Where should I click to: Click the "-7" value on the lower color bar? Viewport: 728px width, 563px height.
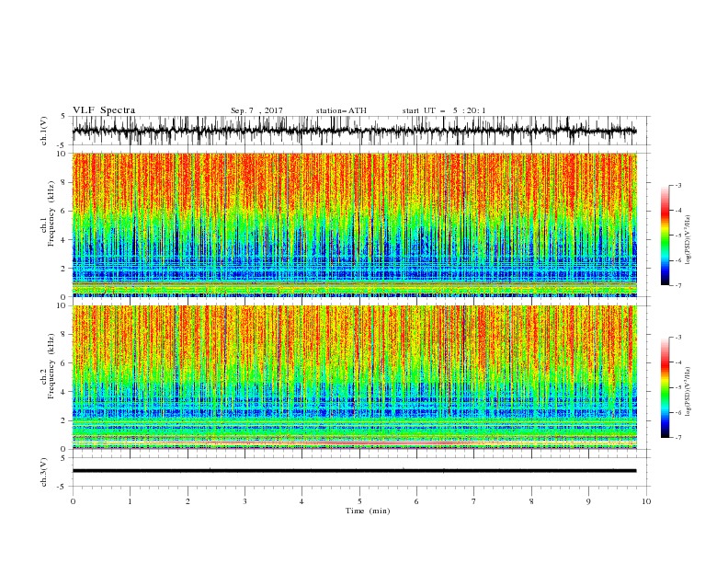(x=678, y=438)
